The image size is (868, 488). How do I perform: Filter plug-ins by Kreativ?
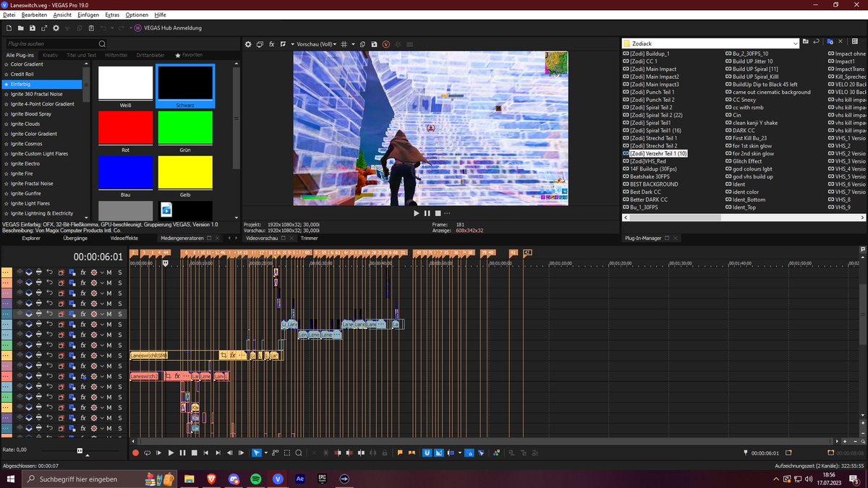coord(50,55)
